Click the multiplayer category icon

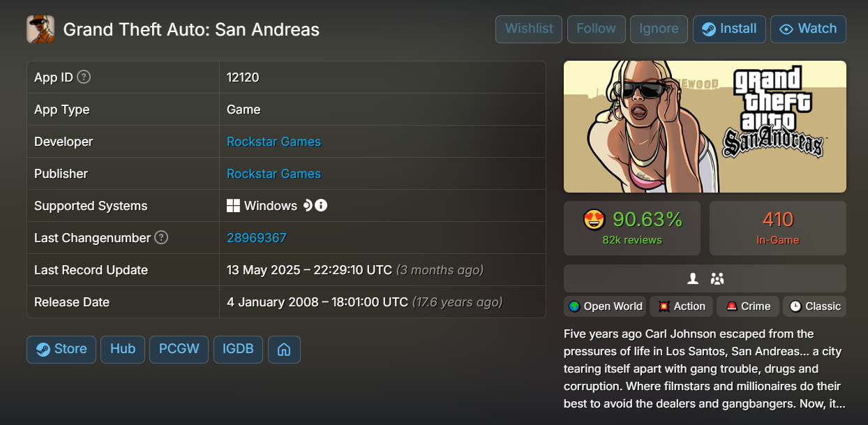[717, 278]
